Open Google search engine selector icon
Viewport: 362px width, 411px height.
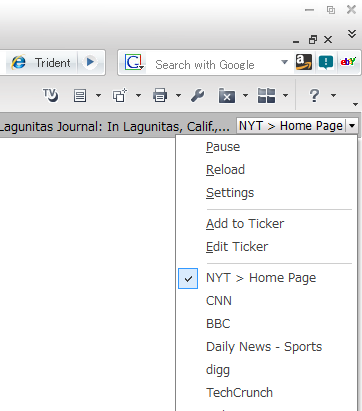(x=134, y=62)
